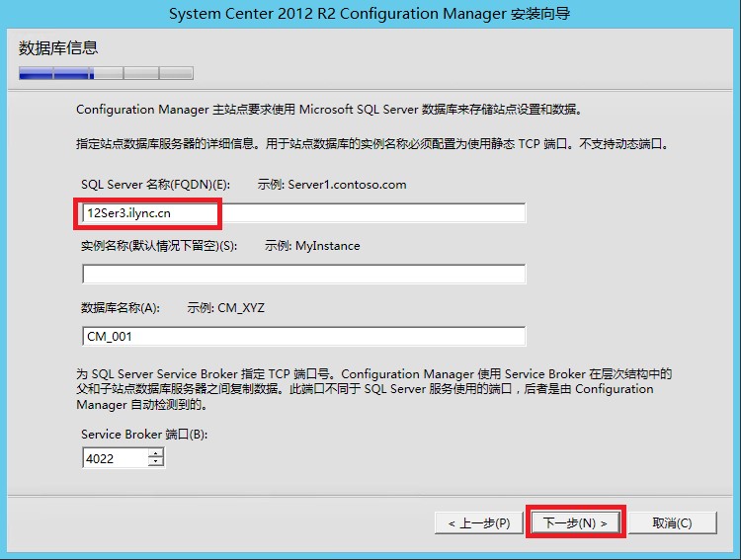This screenshot has width=741, height=560.
Task: Click the Service Broker 端口(B) label
Action: pos(144,435)
